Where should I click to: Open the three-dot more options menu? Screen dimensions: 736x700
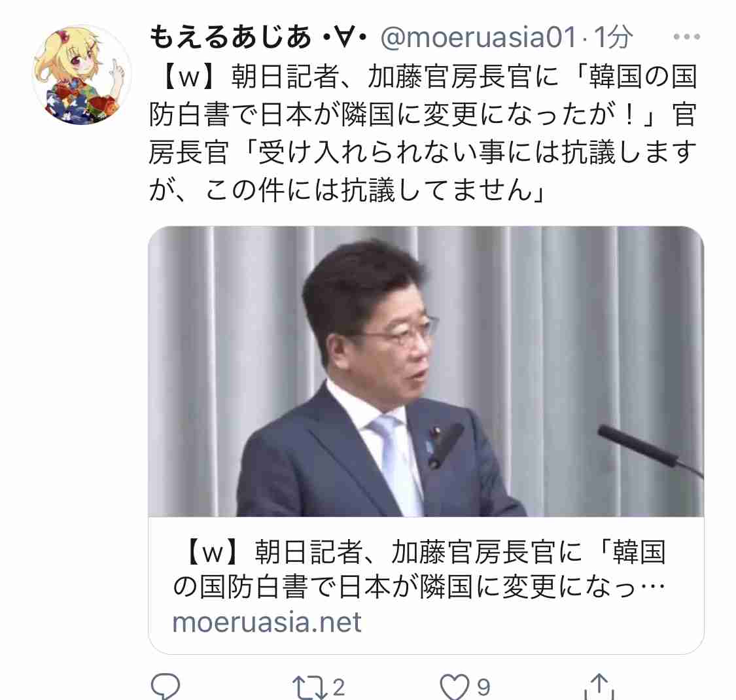click(x=686, y=36)
